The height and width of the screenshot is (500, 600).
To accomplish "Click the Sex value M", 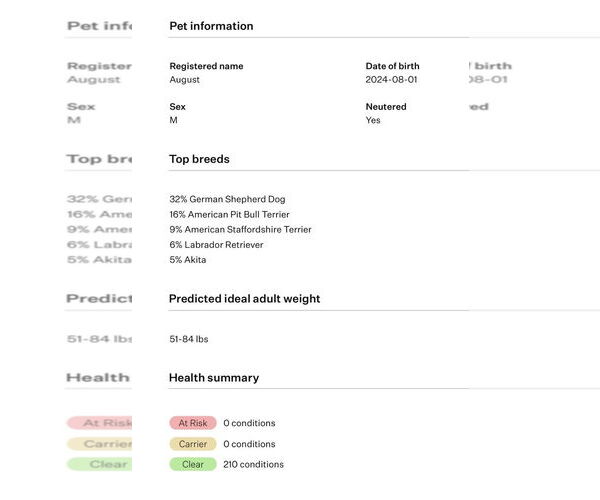I will pyautogui.click(x=173, y=120).
